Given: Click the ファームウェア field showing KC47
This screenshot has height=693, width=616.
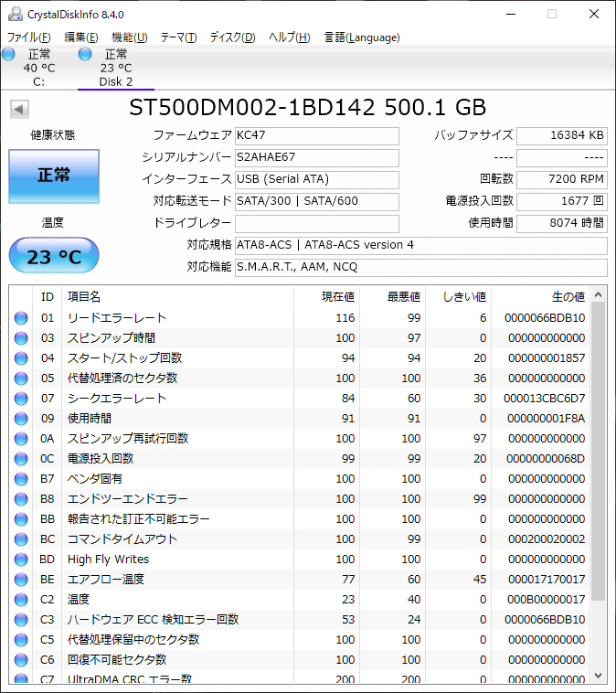Looking at the screenshot, I should pyautogui.click(x=317, y=135).
